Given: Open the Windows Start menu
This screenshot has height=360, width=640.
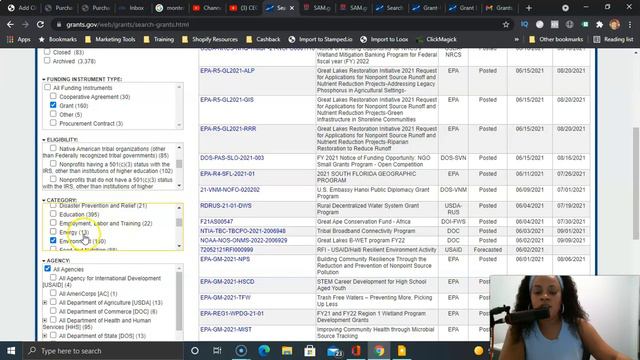Looking at the screenshot, I should pyautogui.click(x=11, y=351).
